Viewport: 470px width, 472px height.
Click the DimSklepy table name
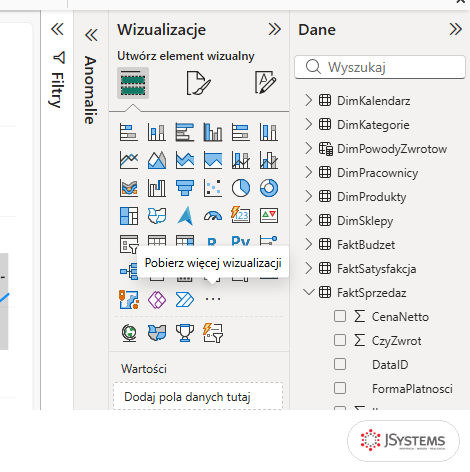pos(365,221)
